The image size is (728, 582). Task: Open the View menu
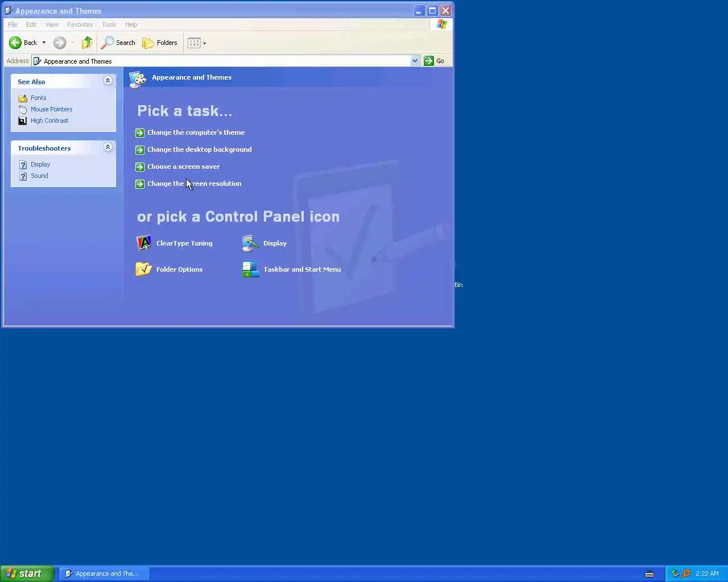point(52,24)
